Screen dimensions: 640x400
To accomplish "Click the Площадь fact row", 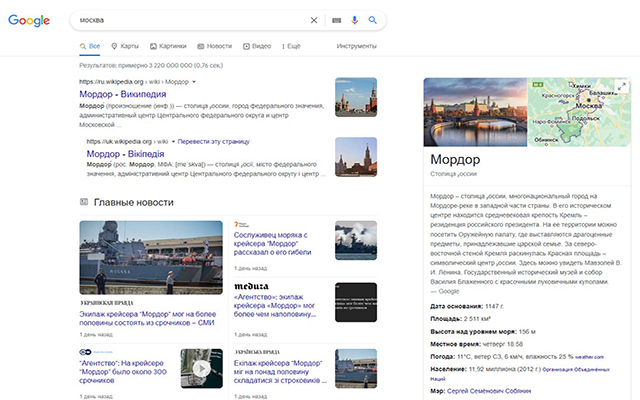I will click(x=460, y=319).
